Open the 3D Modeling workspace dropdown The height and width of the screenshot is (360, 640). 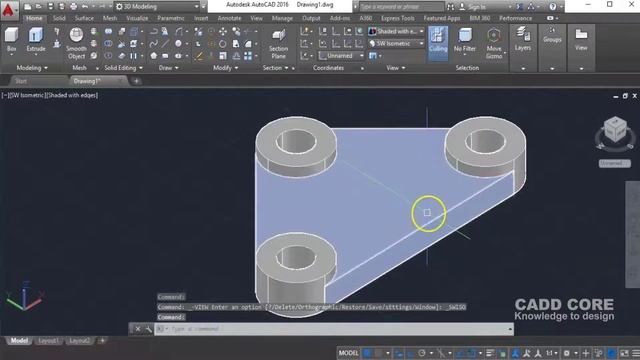coord(157,7)
